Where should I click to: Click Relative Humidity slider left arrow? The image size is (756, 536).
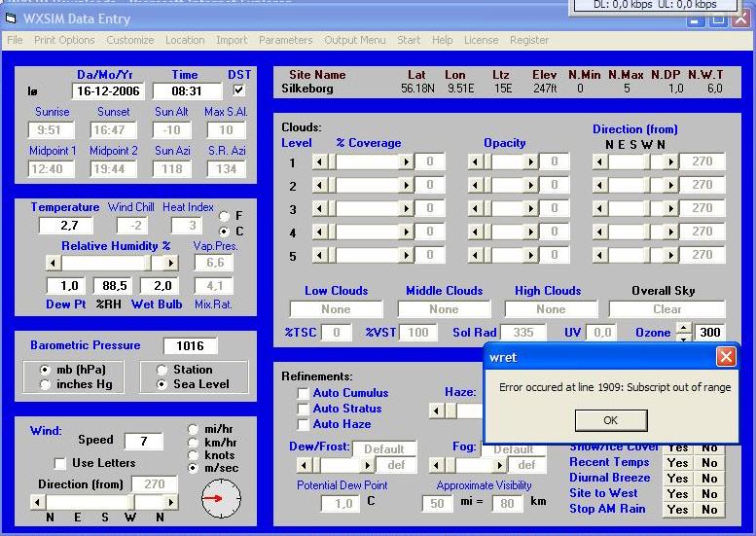coord(54,263)
